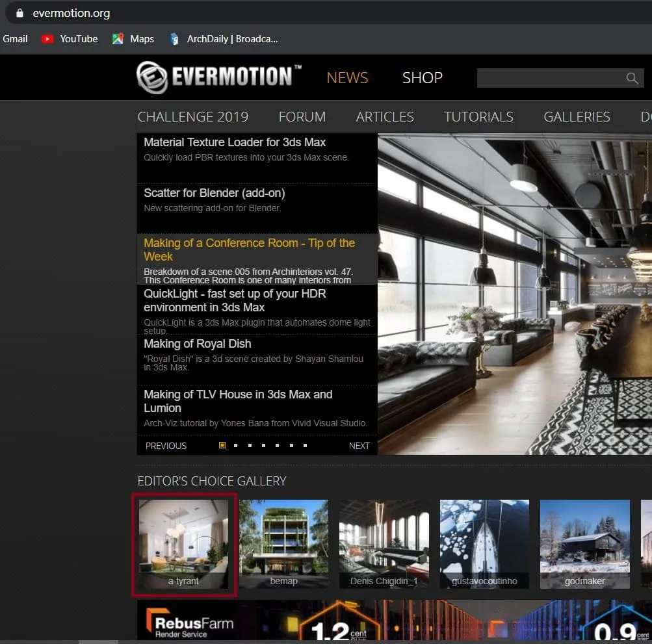Screen dimensions: 652x644
Task: Select the sixth slider page dot
Action: (291, 445)
